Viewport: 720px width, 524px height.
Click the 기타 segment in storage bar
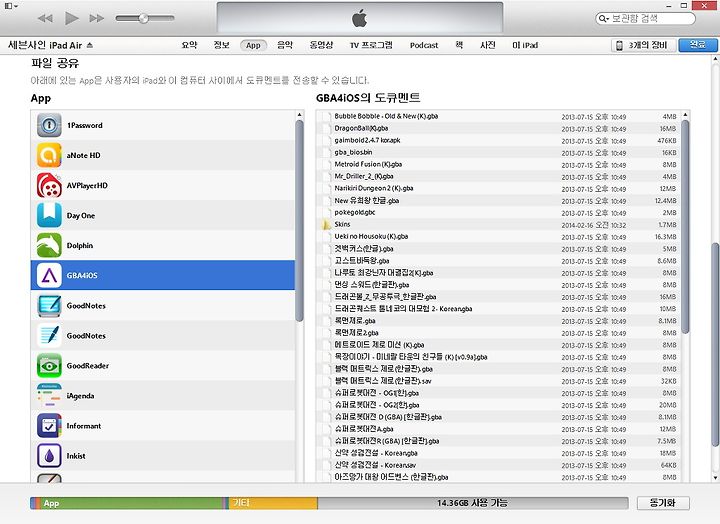tap(273, 503)
